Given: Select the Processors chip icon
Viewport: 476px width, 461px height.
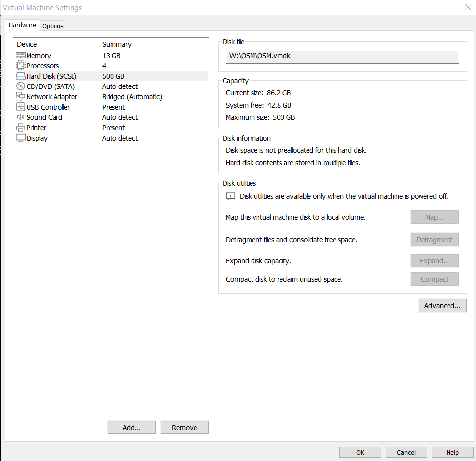Looking at the screenshot, I should (x=20, y=65).
